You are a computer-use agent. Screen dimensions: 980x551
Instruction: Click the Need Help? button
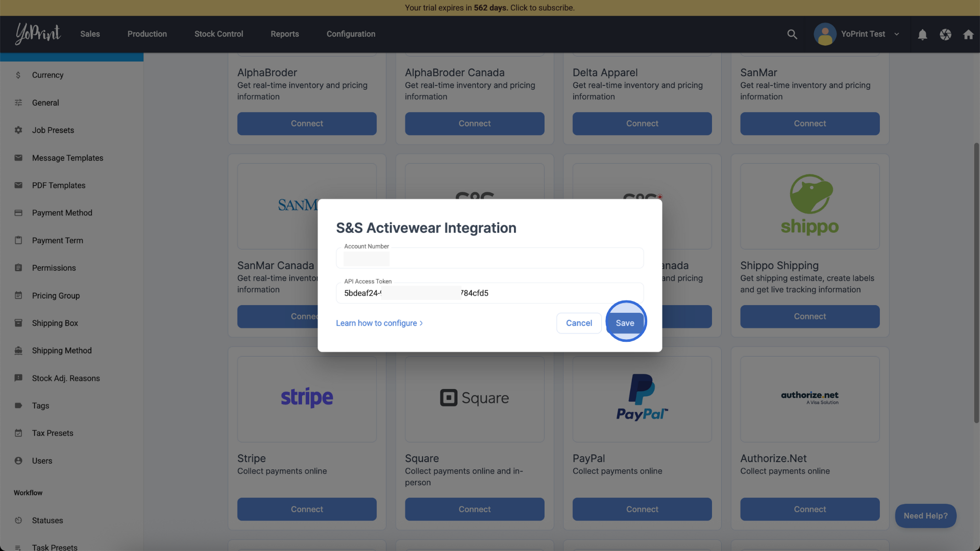925,516
